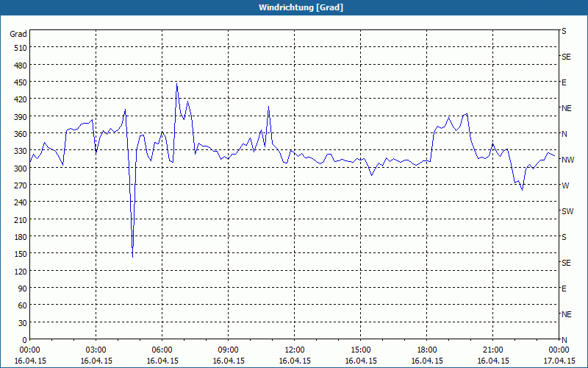
Task: Select the 16.04.15 date under 12:00
Action: point(295,361)
